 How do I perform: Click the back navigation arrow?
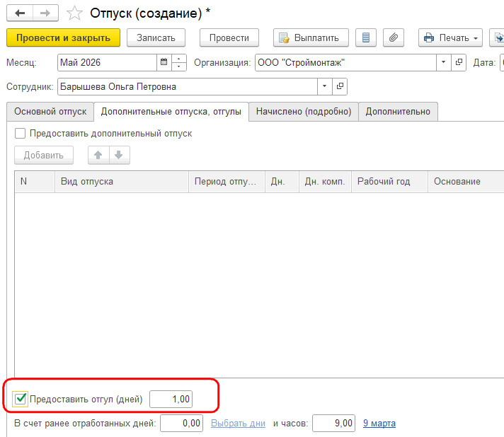click(x=20, y=13)
